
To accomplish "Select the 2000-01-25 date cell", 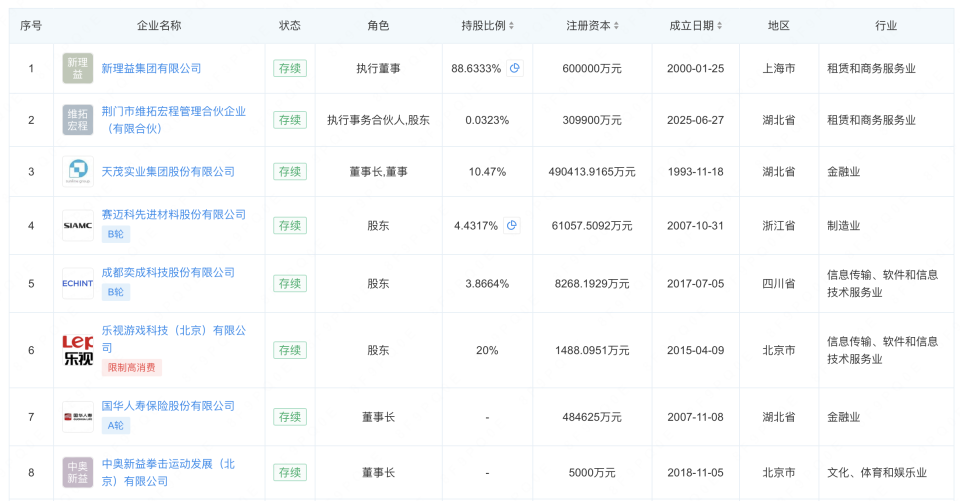I will [696, 69].
